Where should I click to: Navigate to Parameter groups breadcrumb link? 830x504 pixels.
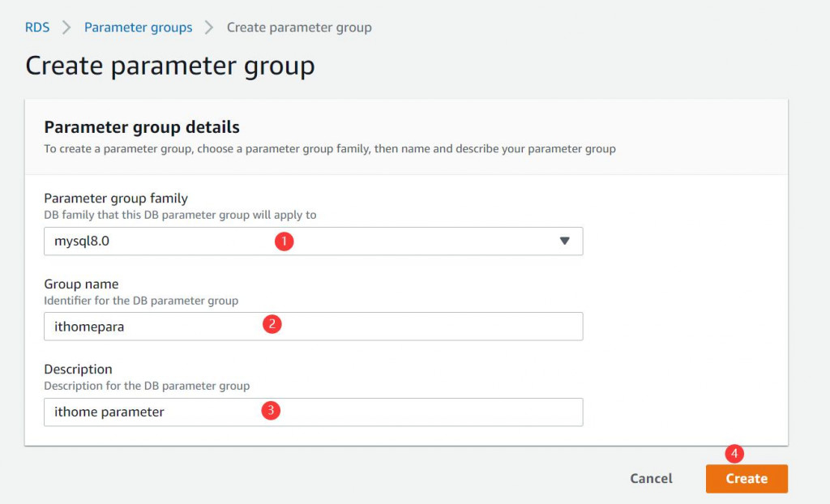click(139, 28)
